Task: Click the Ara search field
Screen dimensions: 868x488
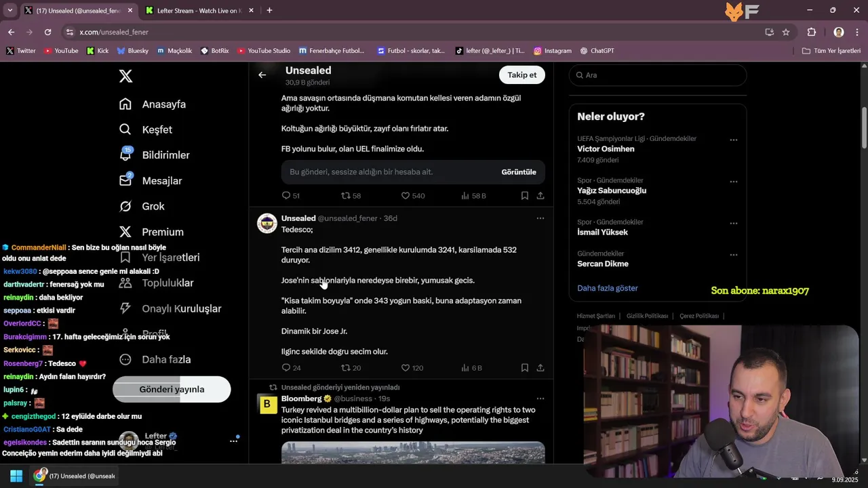Action: coord(658,75)
